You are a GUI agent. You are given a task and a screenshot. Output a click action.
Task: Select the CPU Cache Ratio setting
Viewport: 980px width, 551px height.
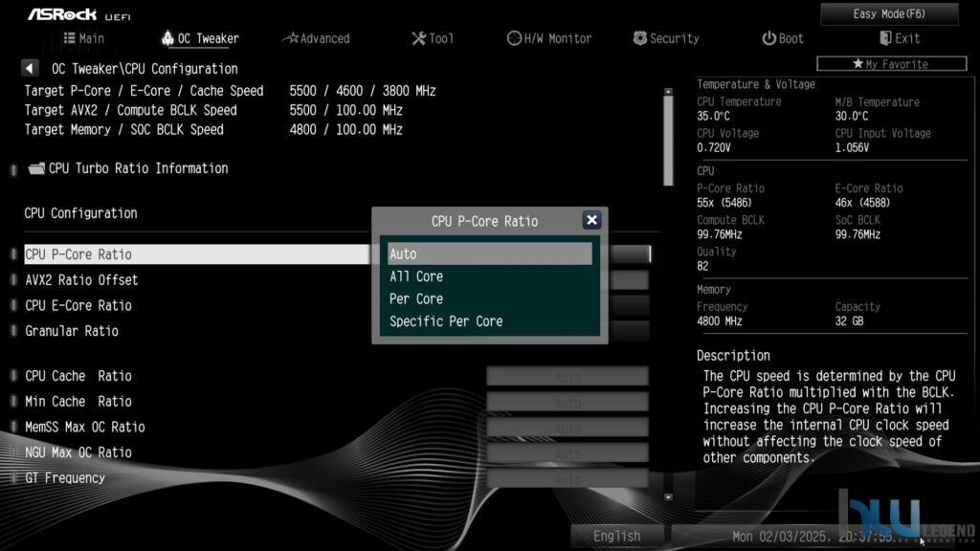[78, 376]
